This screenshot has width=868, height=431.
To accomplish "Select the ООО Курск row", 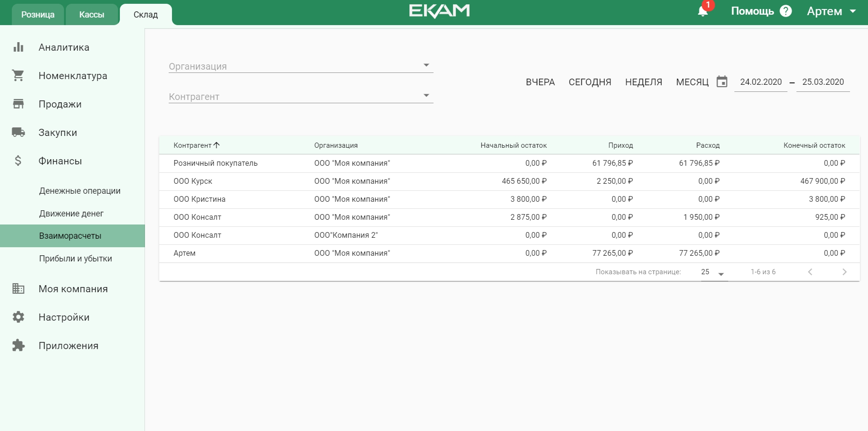I will click(509, 181).
